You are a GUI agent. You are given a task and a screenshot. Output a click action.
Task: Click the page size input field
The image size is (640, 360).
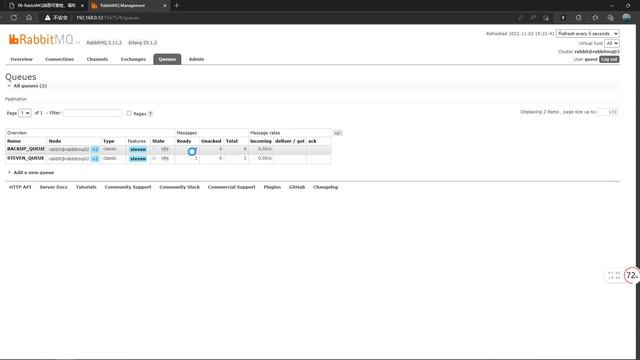tap(608, 112)
